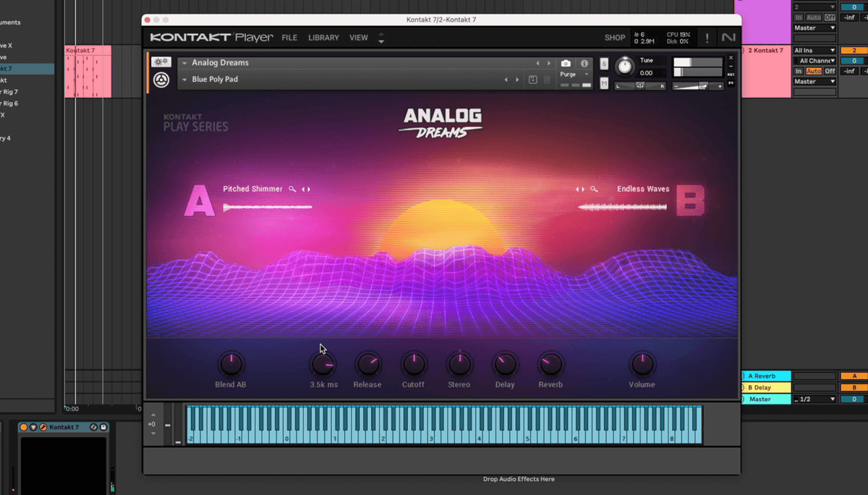Screen dimensions: 868x495
Task: Open sound browser magnifier for layer B
Action: pyautogui.click(x=594, y=189)
